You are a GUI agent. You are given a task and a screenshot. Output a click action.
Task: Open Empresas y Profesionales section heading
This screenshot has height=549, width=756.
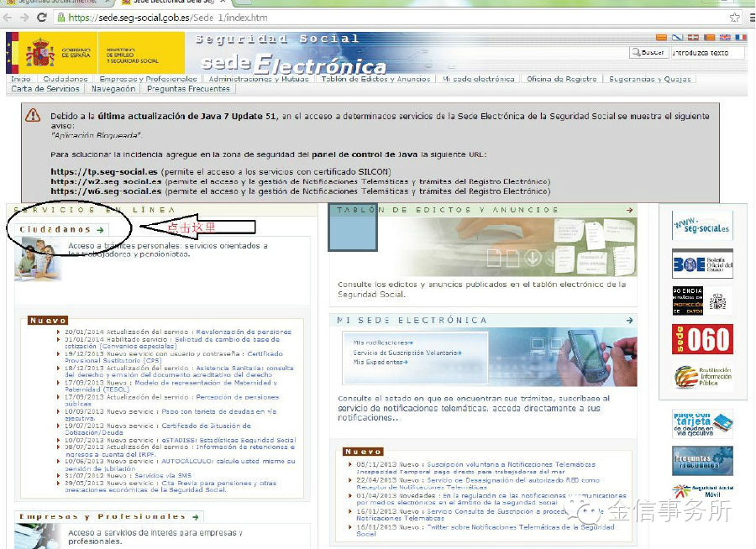(x=102, y=517)
